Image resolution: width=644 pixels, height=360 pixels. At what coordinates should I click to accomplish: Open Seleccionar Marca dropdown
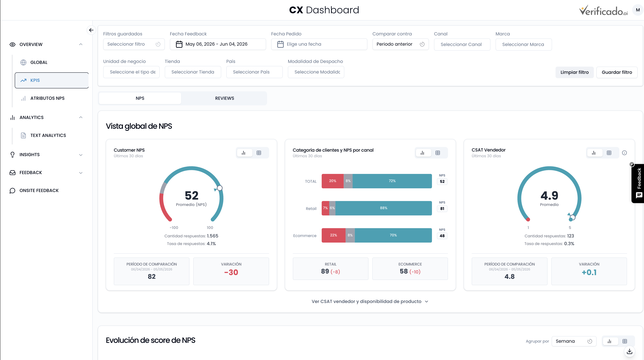(523, 45)
